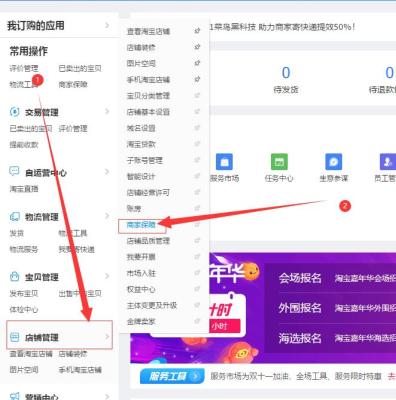This screenshot has height=400, width=396.
Task: Pin the 金牌卖家 entry
Action: click(197, 321)
